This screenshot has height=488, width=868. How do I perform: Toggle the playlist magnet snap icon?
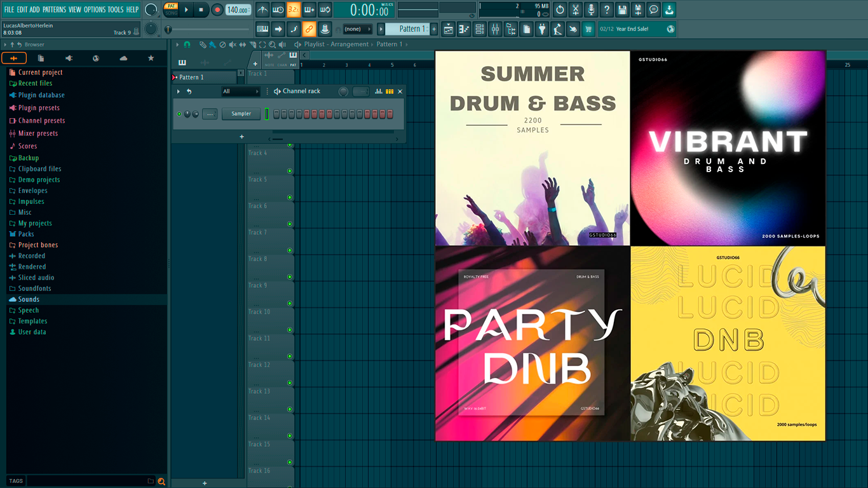click(187, 44)
